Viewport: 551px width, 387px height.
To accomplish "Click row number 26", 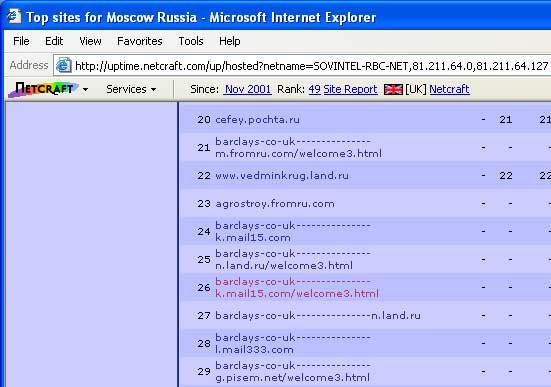I will 204,288.
